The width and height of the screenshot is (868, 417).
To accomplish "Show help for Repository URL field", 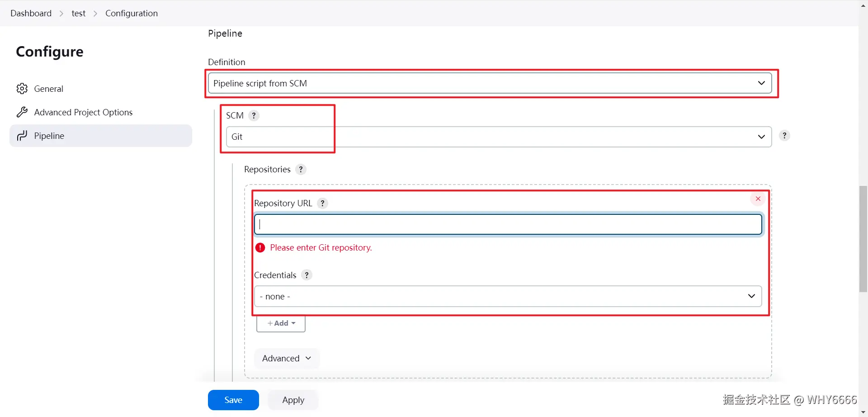I will (x=322, y=204).
